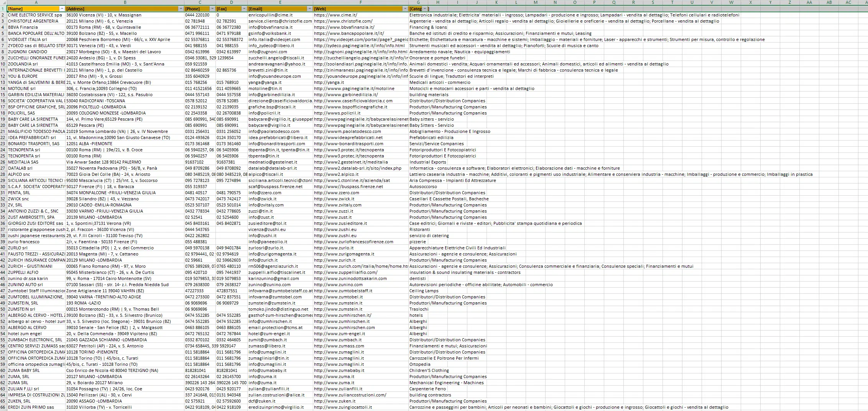Select the ZOOLANDIA srl name cell
Viewport: 868px width, 411px height.
[36, 64]
